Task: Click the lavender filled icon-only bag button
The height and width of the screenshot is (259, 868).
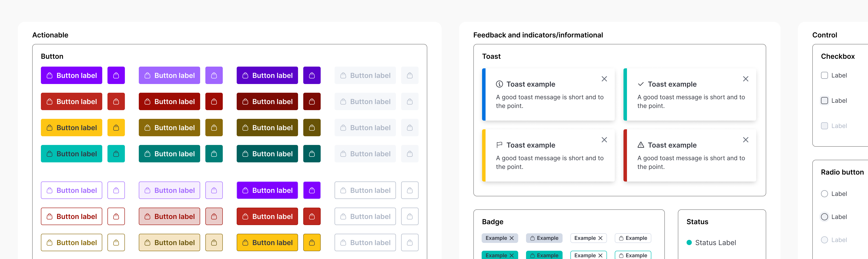Action: coord(214,75)
